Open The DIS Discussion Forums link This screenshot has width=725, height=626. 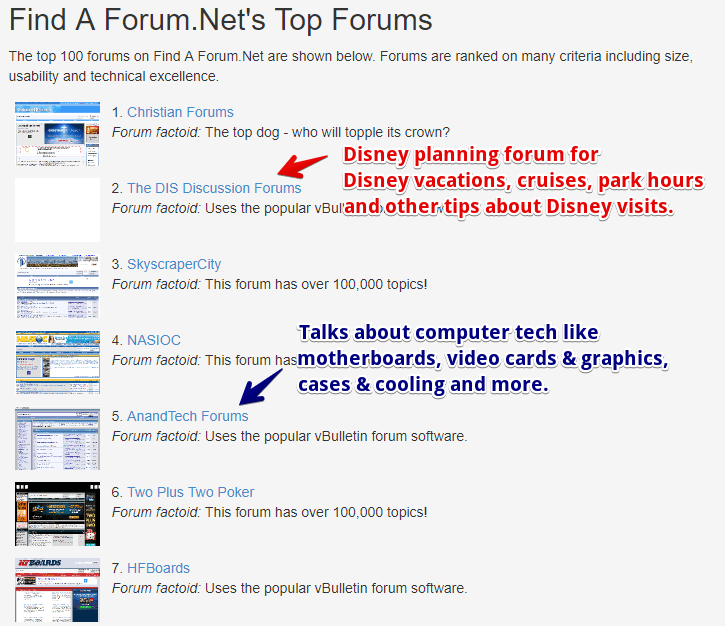213,188
